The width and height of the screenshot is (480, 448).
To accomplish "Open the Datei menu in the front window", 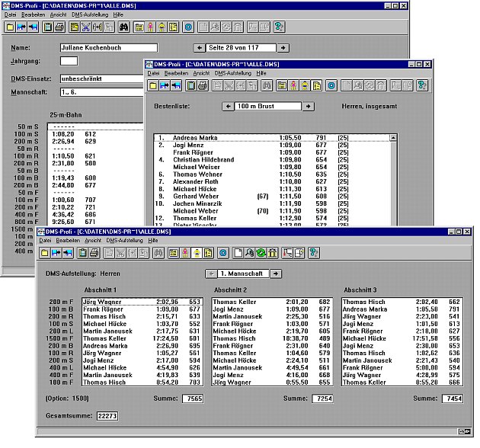I will (x=45, y=241).
